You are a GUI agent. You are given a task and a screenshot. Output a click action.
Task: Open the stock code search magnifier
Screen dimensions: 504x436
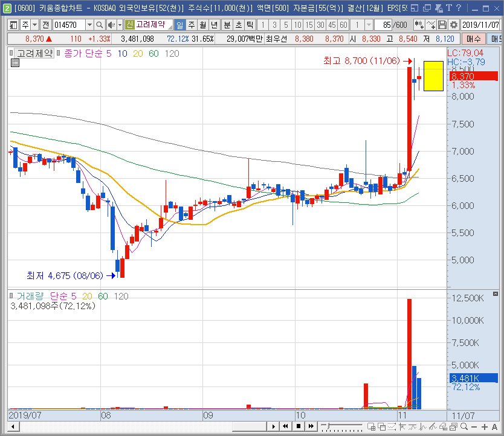(100, 25)
